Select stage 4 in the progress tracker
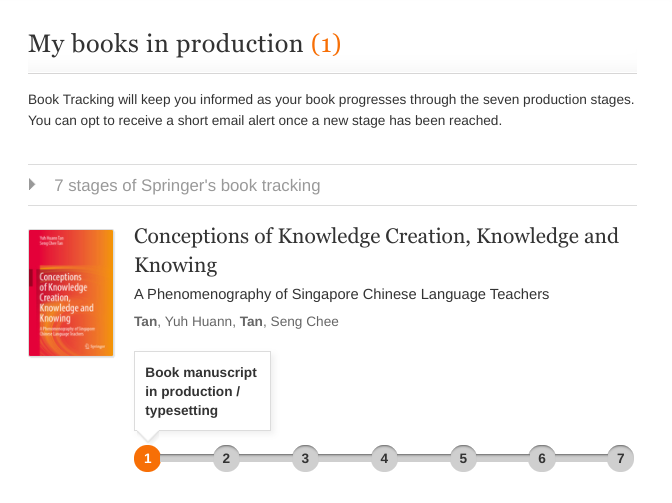Viewport: 672px width, 503px height. (x=384, y=459)
